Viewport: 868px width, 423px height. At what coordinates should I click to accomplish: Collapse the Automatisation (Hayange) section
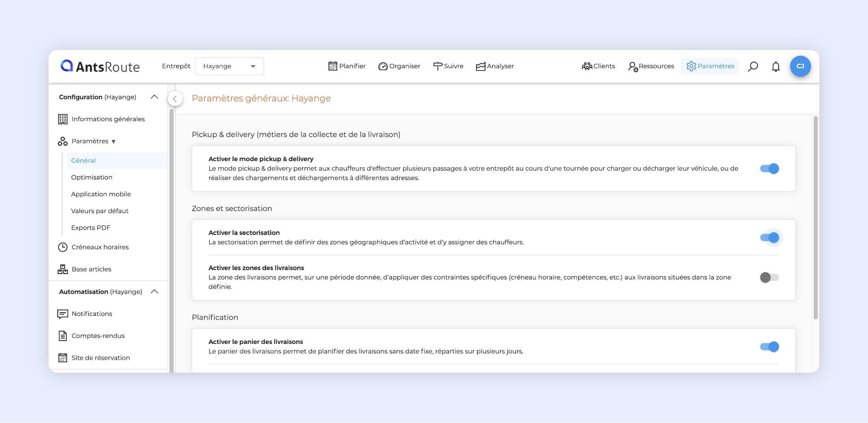[154, 291]
